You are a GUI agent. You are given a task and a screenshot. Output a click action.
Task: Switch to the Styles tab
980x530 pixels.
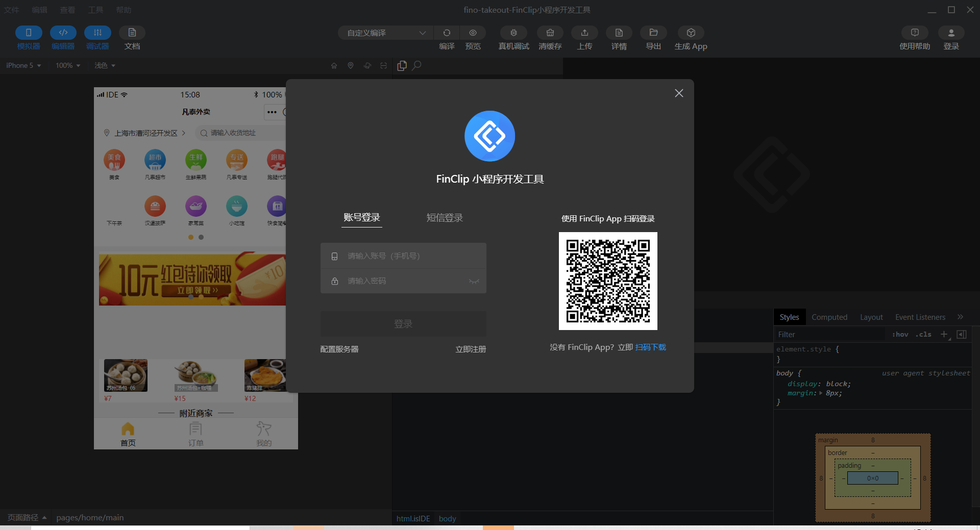[x=789, y=317]
